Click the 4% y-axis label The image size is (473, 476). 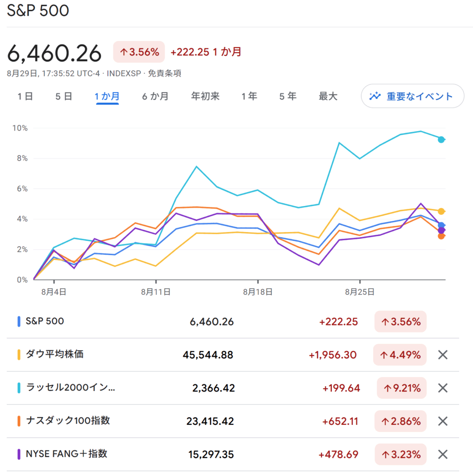click(22, 219)
